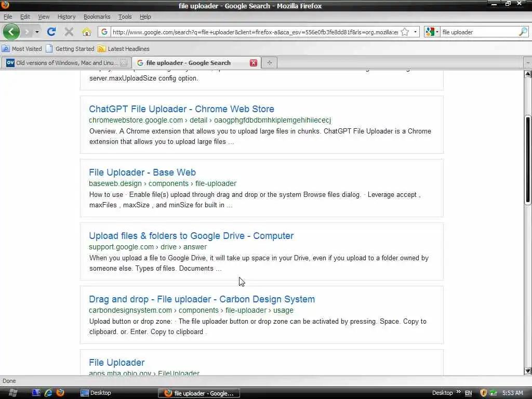Open the Latest Headlines feed bookmark
Screen dimensions: 532x399
[124, 49]
